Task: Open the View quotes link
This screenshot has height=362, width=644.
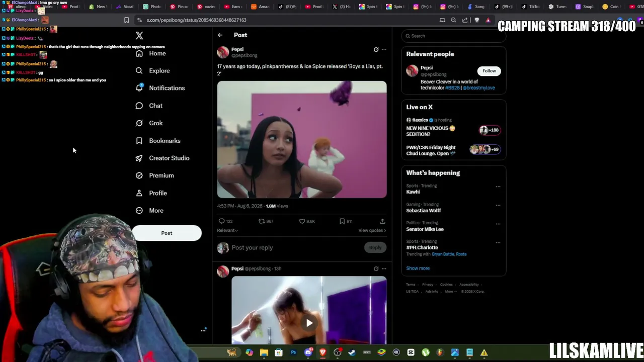Action: click(x=372, y=230)
